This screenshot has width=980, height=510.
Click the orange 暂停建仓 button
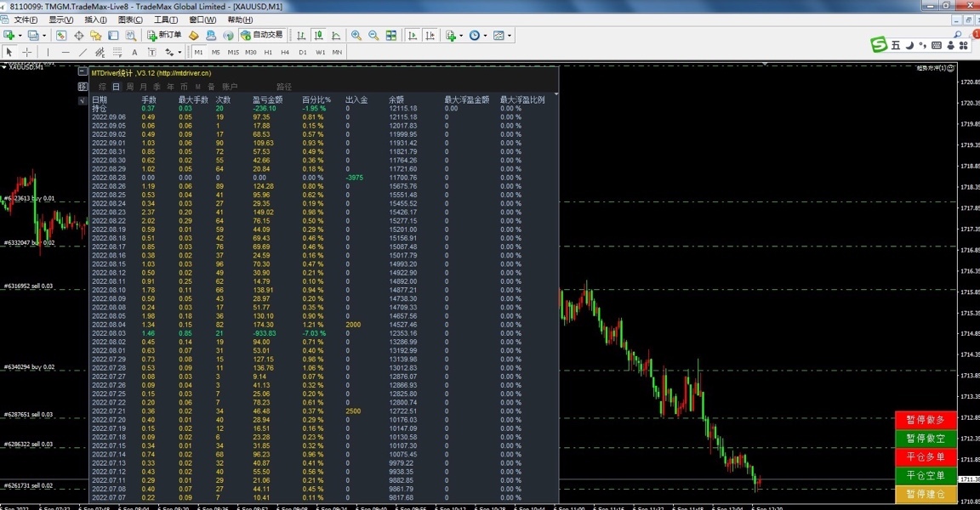[926, 494]
